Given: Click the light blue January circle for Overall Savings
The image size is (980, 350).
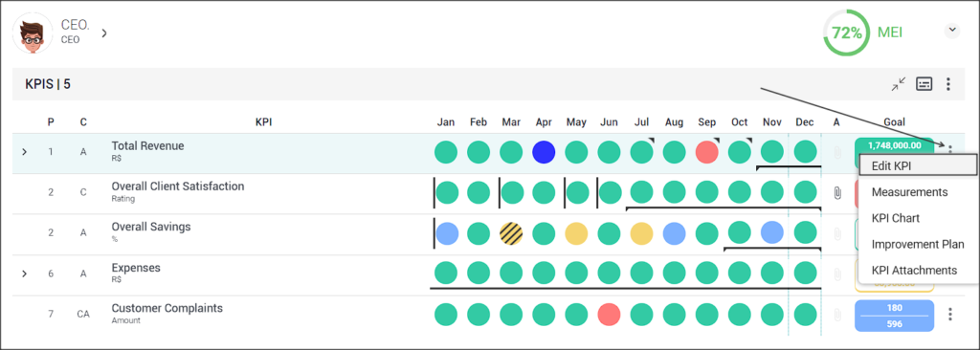Looking at the screenshot, I should pyautogui.click(x=446, y=233).
